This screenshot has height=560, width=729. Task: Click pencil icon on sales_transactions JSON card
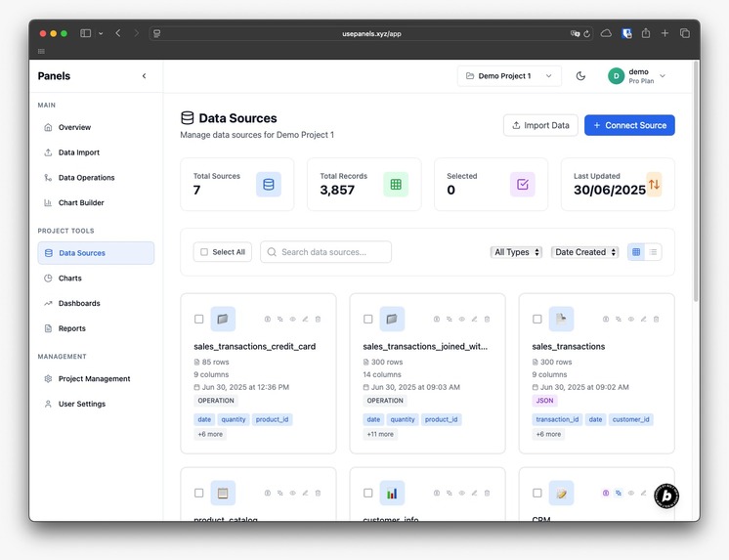pyautogui.click(x=644, y=319)
